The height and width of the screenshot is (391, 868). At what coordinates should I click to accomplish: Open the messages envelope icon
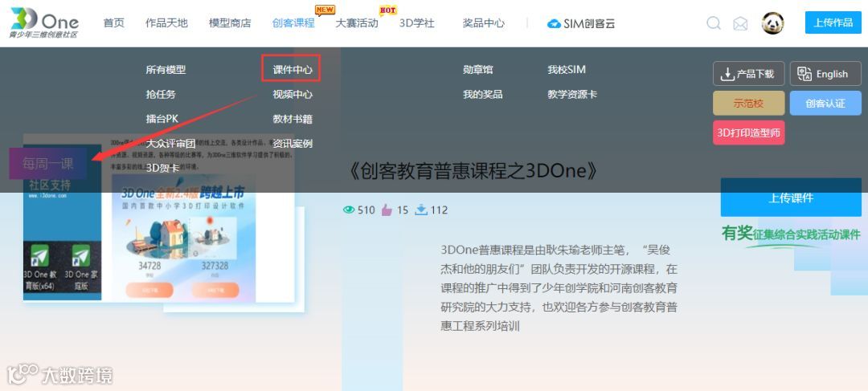pos(740,24)
